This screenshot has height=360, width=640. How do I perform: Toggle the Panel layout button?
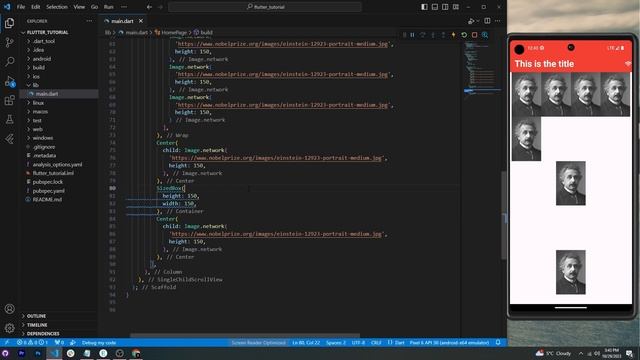point(435,7)
